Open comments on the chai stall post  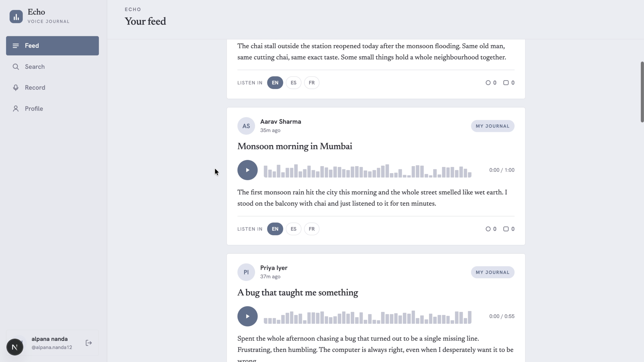coord(509,83)
